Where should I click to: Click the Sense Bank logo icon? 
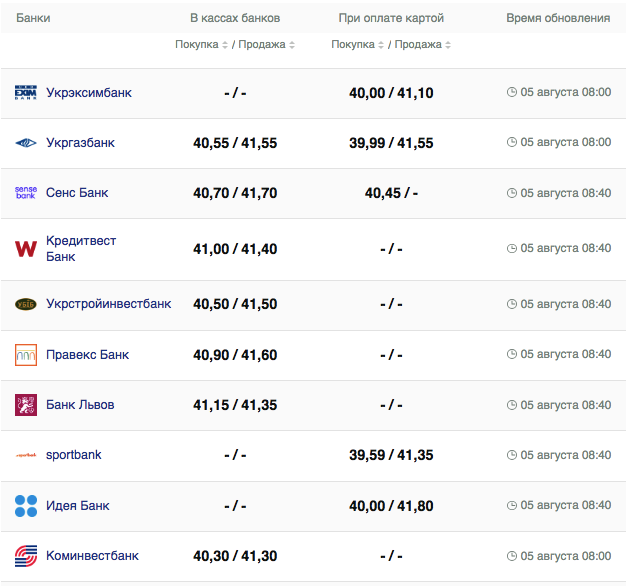pos(26,193)
